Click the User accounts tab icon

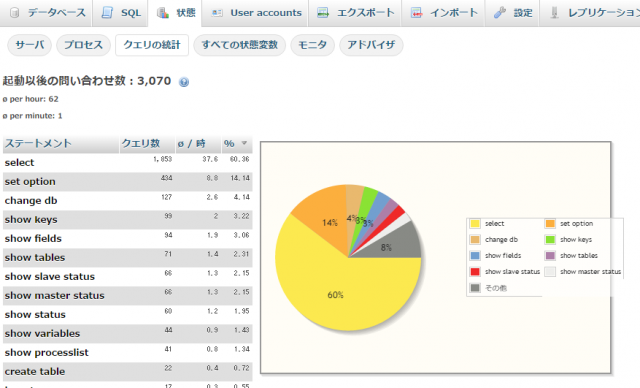[217, 13]
